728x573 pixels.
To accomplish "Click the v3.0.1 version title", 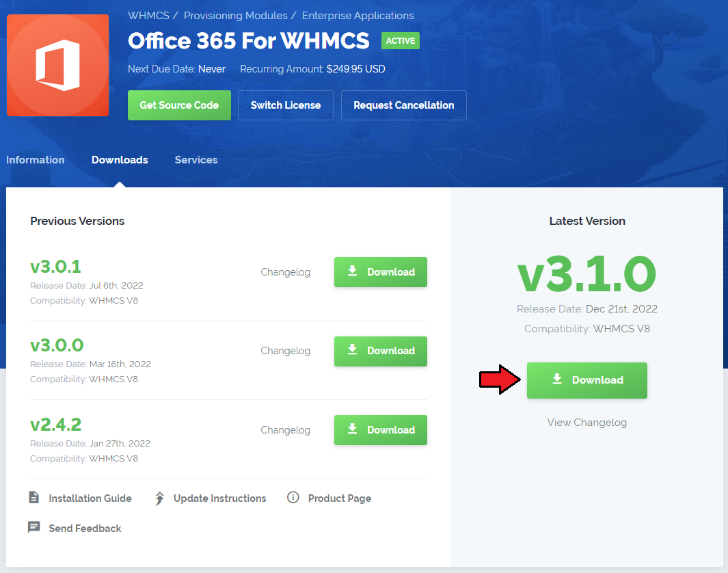I will (56, 267).
